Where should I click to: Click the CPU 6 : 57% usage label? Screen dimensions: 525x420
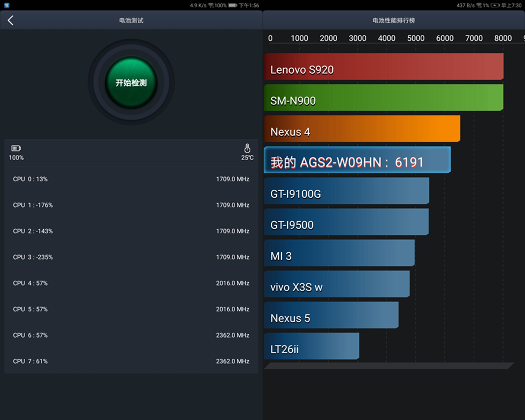[30, 335]
